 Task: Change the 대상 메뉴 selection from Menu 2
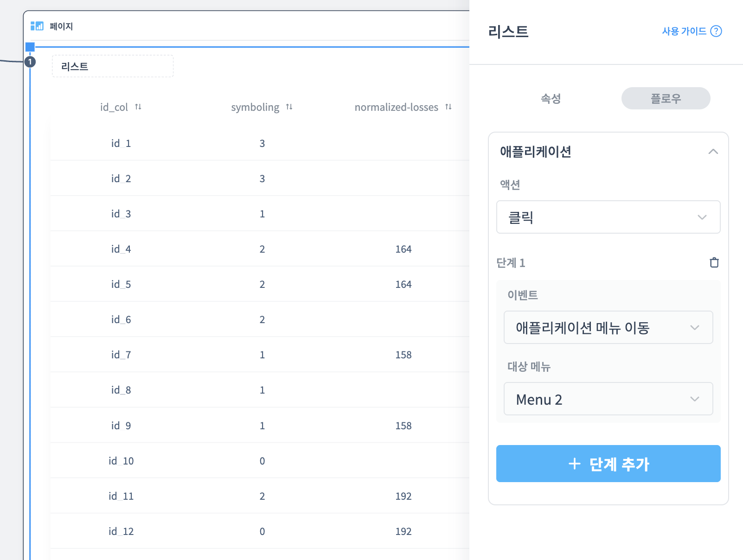[608, 399]
